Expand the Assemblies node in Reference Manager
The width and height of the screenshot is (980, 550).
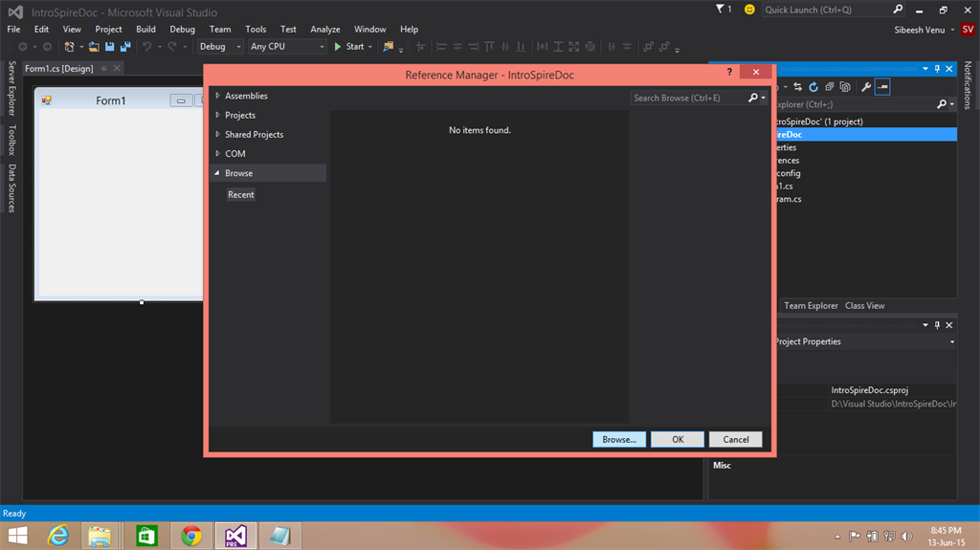217,96
